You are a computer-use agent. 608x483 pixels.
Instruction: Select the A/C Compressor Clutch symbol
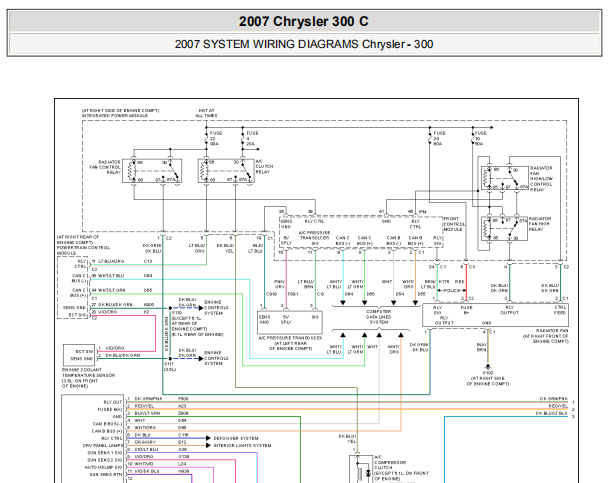(361, 469)
